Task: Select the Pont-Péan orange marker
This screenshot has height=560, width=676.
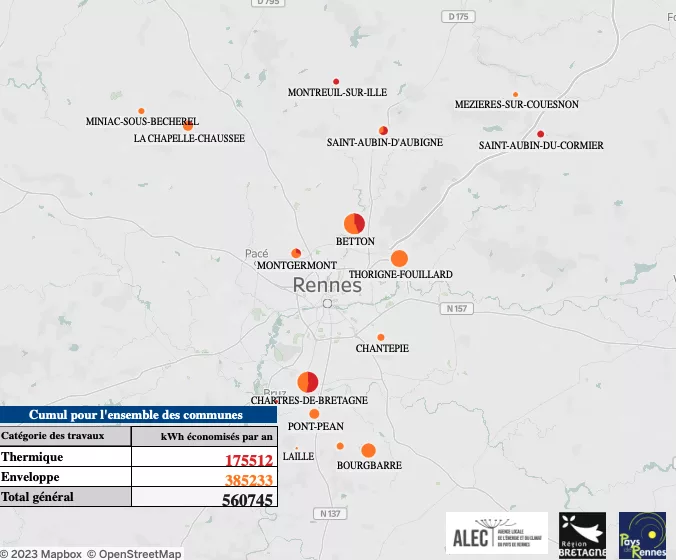Action: (x=314, y=414)
